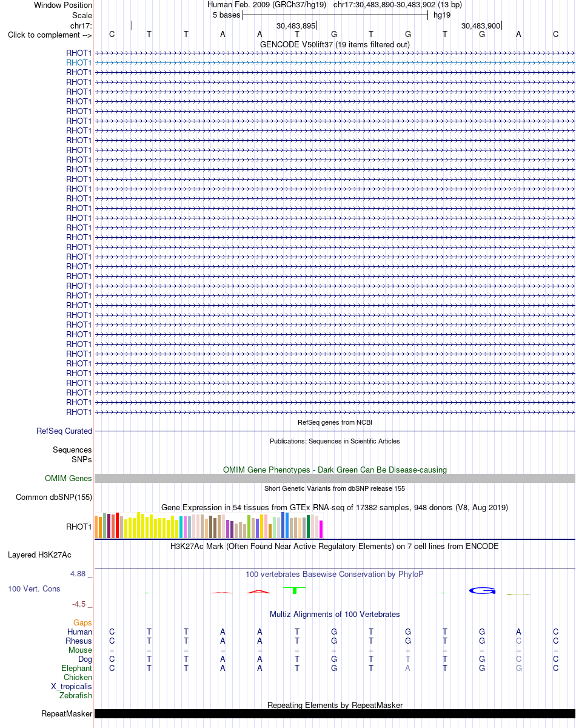Select the Zebrafish alignment row label
This screenshot has width=576, height=728.
click(76, 695)
